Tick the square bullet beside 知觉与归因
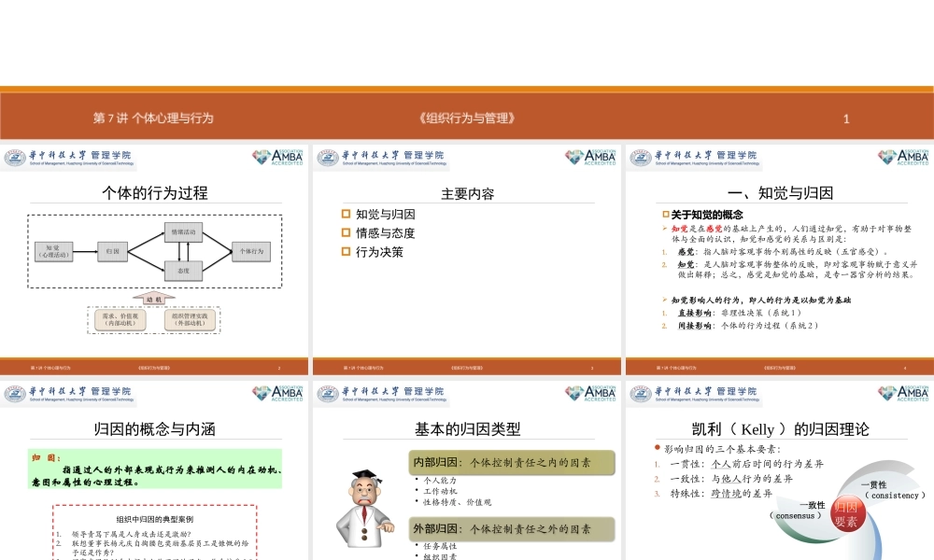The width and height of the screenshot is (934, 560). (x=347, y=215)
